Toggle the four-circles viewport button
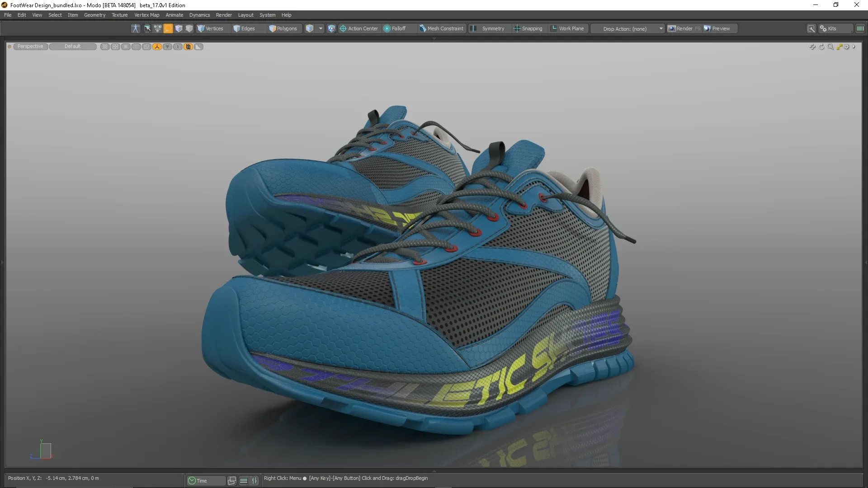The image size is (868, 488). pos(115,47)
